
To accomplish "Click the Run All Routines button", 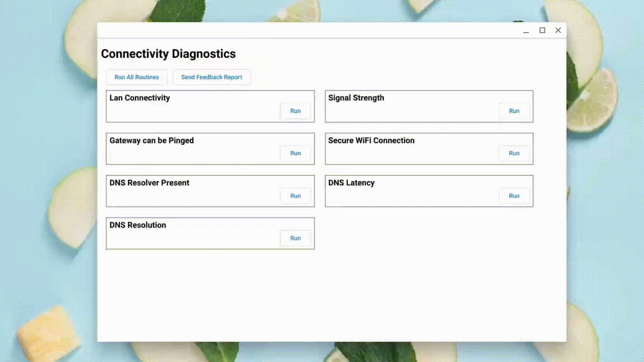I will pos(136,77).
